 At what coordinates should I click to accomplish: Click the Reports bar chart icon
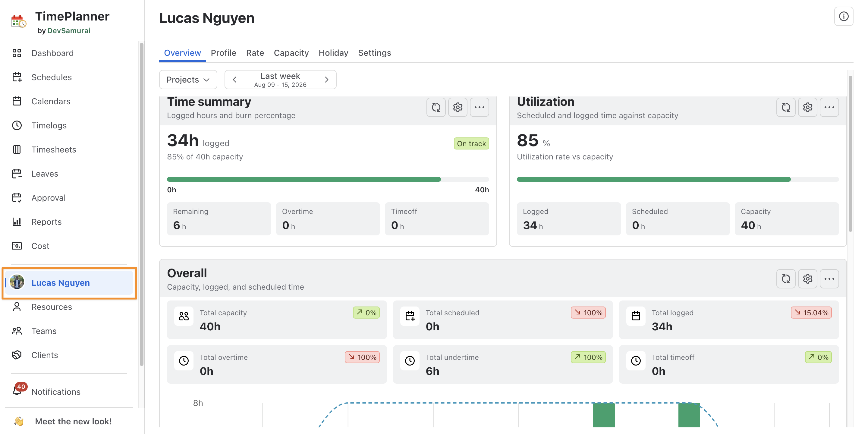(17, 222)
